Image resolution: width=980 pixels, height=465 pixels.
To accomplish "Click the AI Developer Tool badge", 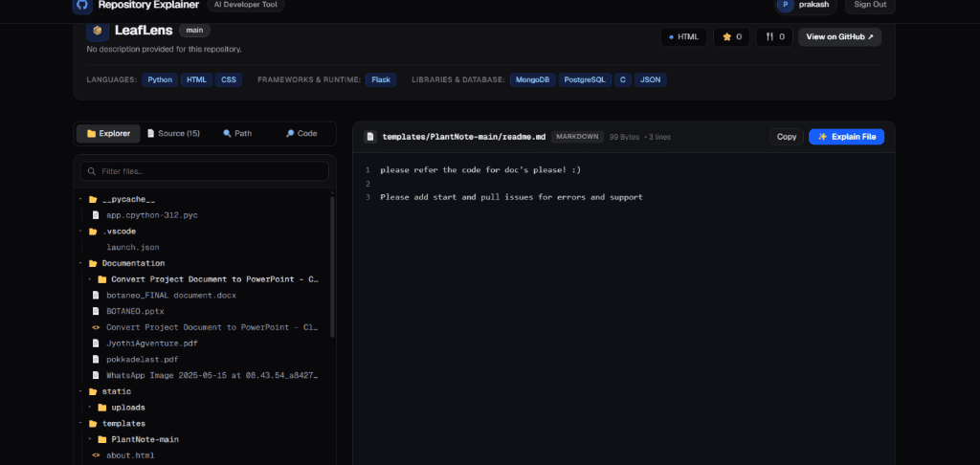I will 246,5.
